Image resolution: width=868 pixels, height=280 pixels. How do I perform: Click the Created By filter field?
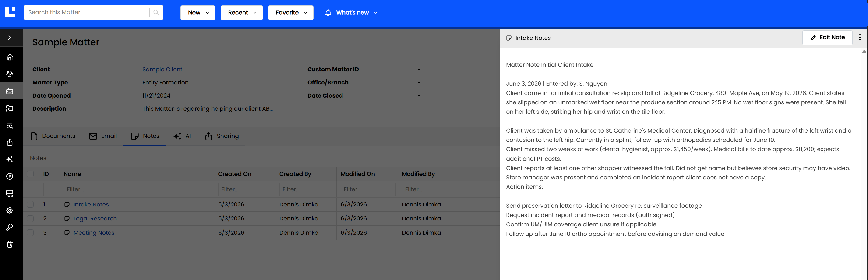[x=307, y=189]
